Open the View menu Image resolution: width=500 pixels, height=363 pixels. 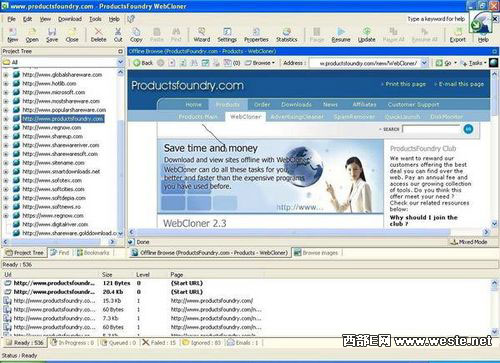click(45, 19)
